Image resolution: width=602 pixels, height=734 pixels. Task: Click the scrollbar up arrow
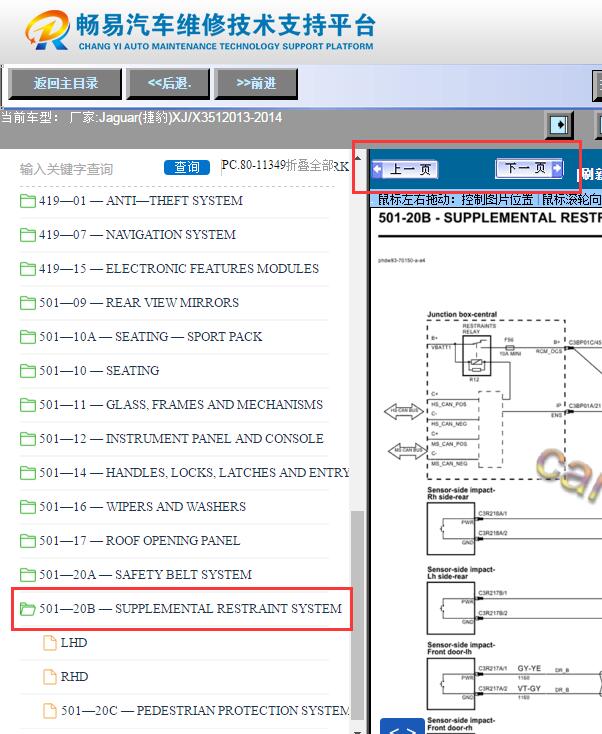pyautogui.click(x=358, y=158)
